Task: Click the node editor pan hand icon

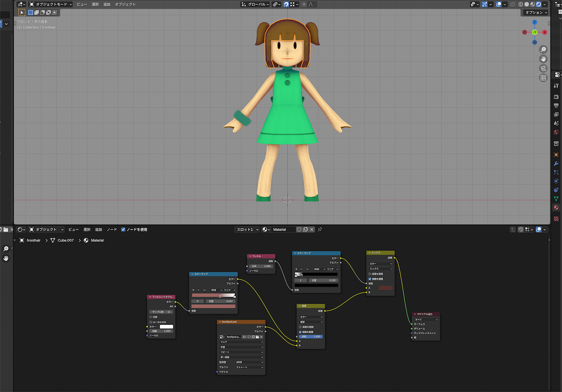Action: (5, 258)
